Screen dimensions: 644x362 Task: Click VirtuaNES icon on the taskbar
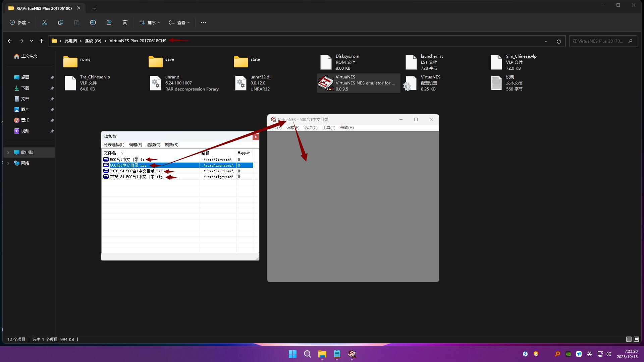[x=352, y=354]
